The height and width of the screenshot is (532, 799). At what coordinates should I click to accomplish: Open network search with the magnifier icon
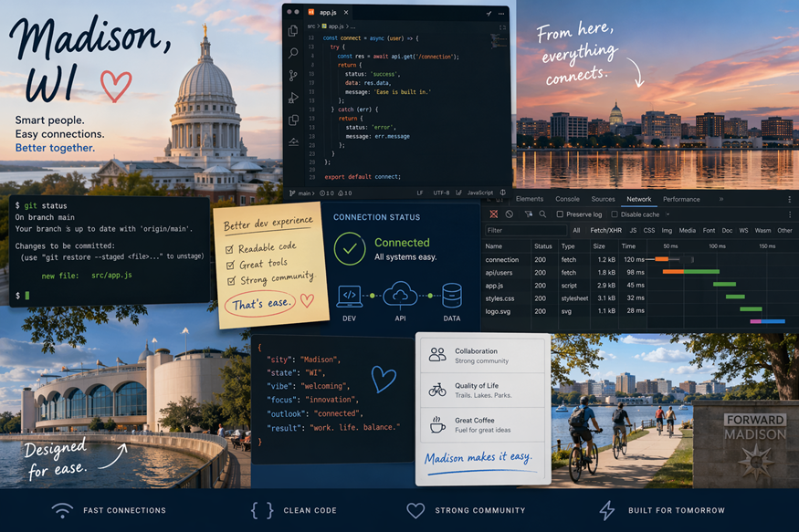click(542, 214)
